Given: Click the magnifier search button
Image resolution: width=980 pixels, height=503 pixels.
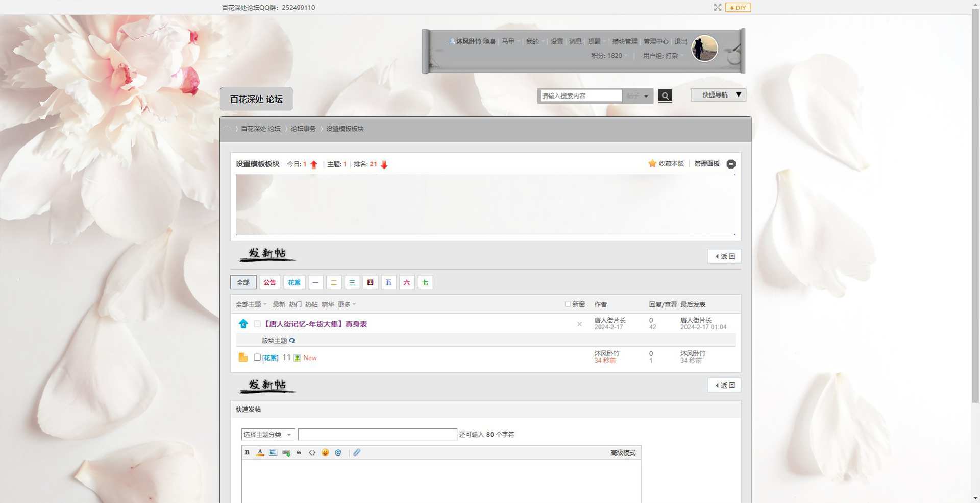Looking at the screenshot, I should [x=665, y=95].
